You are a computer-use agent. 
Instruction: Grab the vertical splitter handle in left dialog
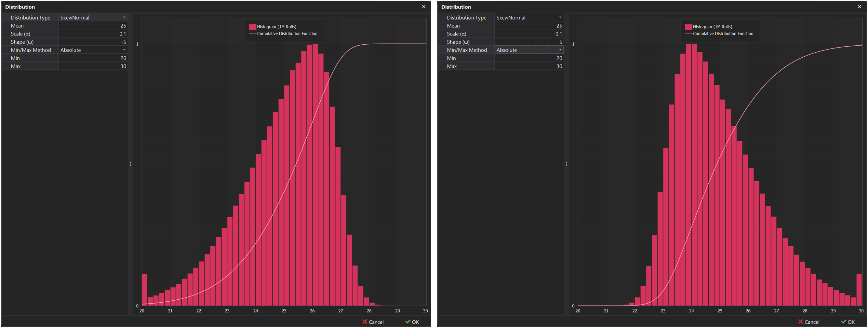(130, 164)
